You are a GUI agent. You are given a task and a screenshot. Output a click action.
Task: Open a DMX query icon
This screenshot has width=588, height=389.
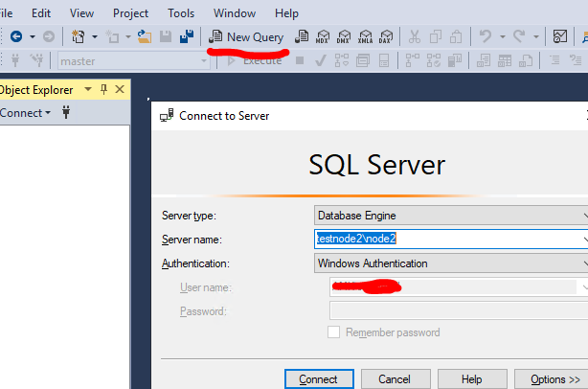pos(344,36)
